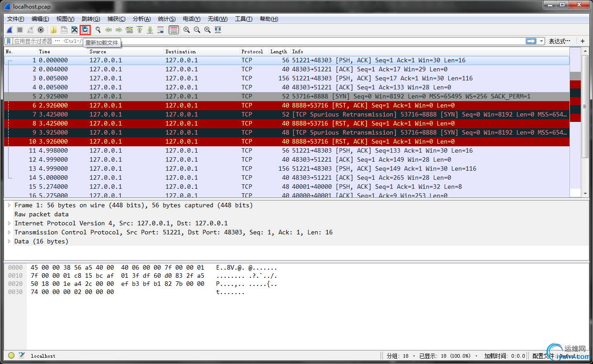Click the reload file icon
This screenshot has width=593, height=364.
coord(85,30)
